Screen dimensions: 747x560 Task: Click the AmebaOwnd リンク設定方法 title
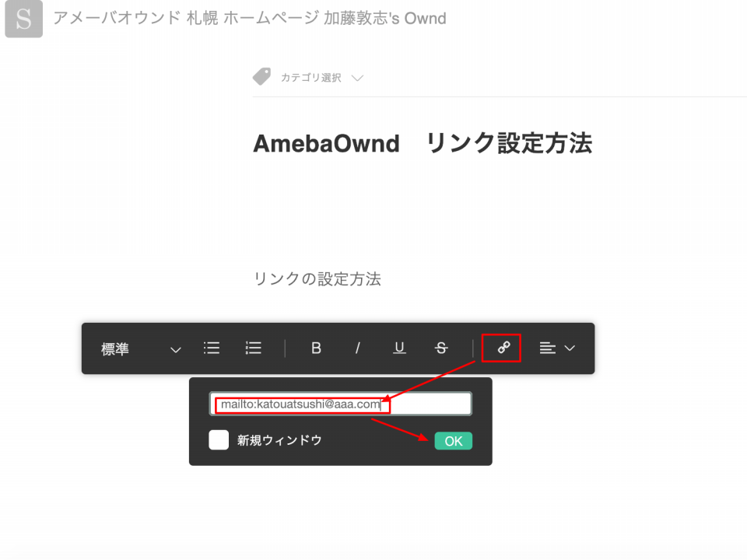tap(423, 143)
